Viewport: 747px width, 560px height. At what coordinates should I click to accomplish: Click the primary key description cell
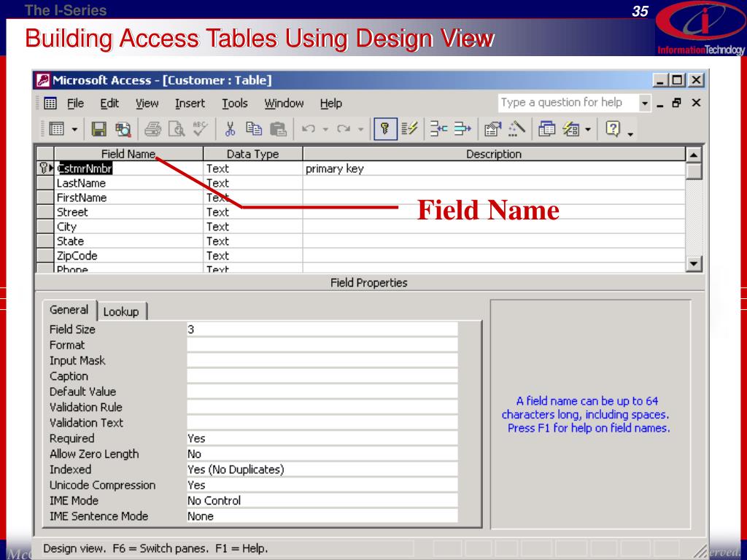coord(494,168)
